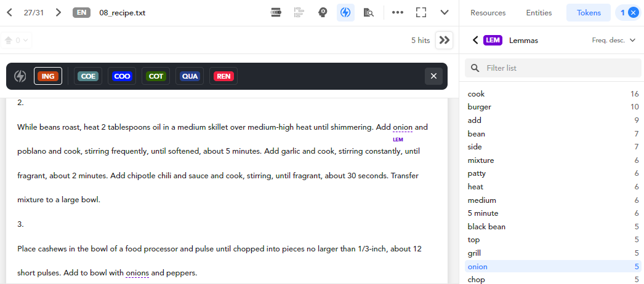Toggle the ING entity label

coord(48,76)
